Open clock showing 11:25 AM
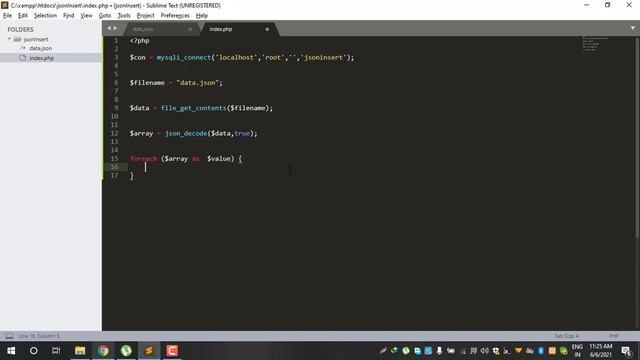The width and height of the screenshot is (640, 360). [601, 351]
